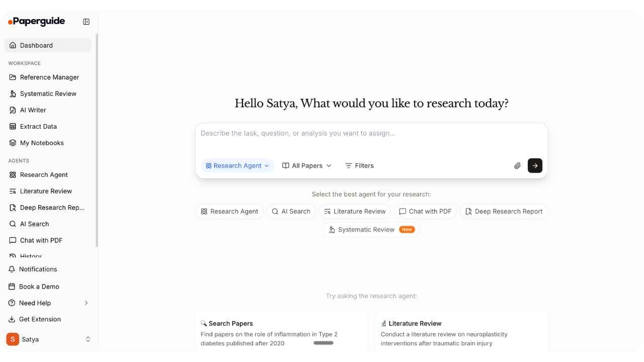
Task: Click the History item in the sidebar
Action: pyautogui.click(x=48, y=256)
